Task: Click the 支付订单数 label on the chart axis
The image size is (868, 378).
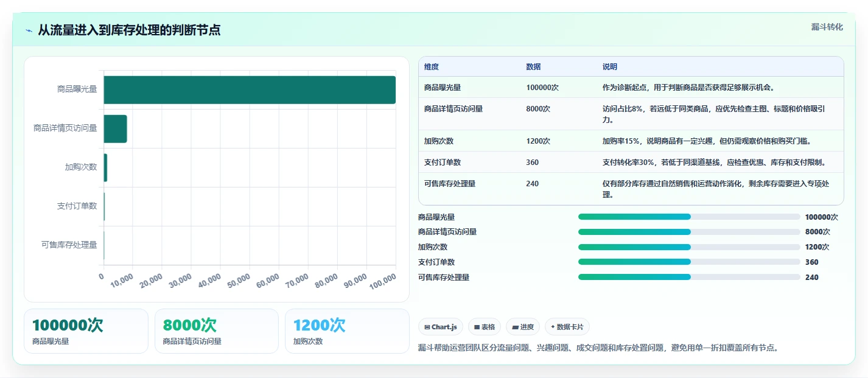Action: click(77, 206)
